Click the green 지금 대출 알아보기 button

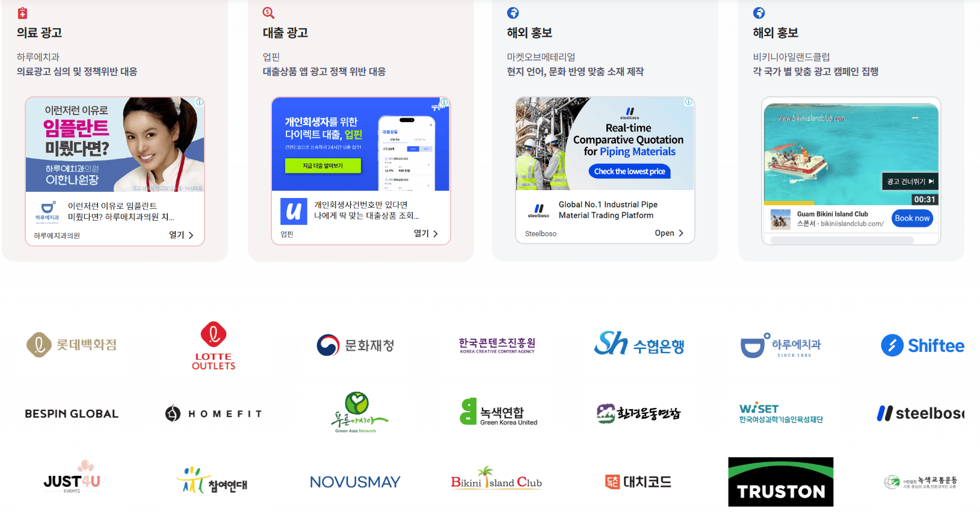click(323, 165)
